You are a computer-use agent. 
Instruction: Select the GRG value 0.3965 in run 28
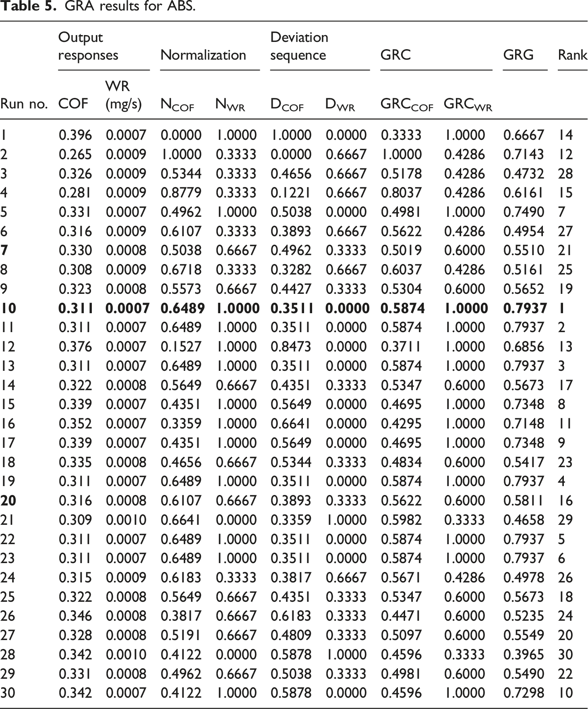click(524, 654)
